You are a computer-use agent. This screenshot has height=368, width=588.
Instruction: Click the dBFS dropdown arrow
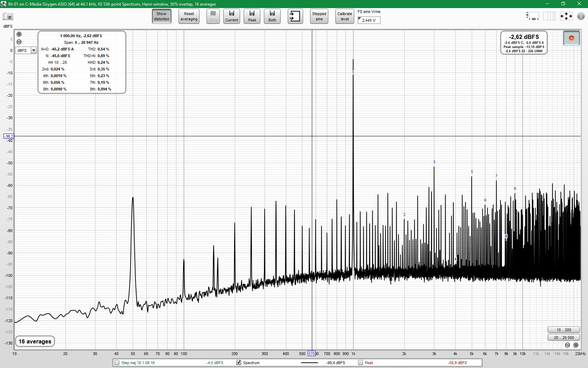(34, 50)
